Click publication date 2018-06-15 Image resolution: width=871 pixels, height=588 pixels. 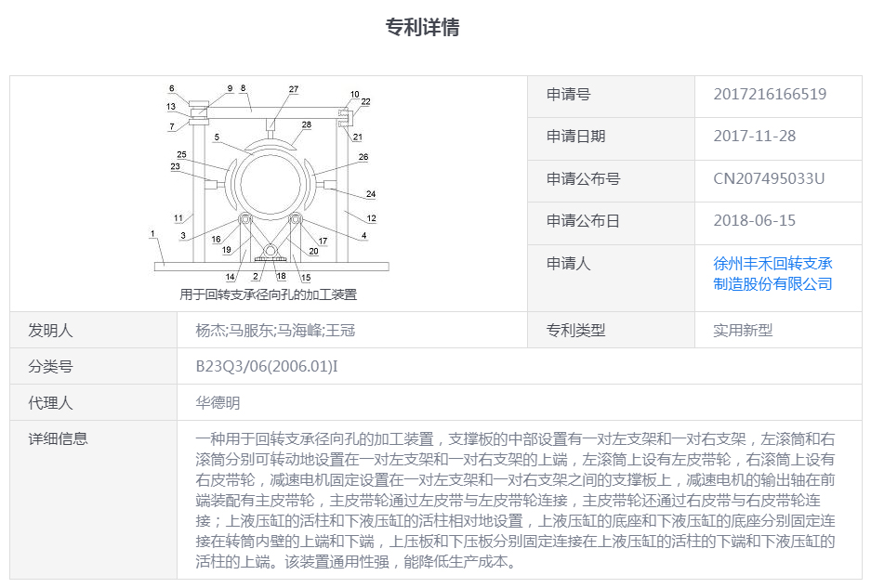754,221
